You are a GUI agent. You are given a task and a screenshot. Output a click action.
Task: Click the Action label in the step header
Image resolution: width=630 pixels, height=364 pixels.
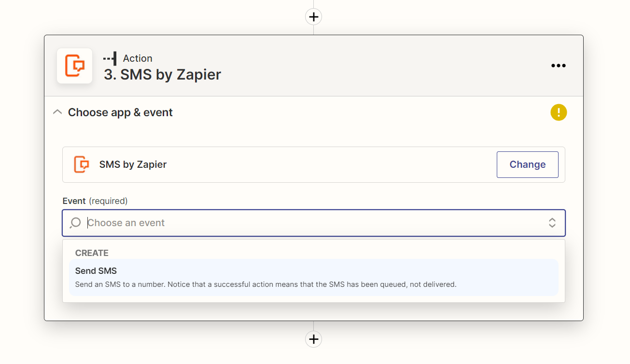(x=138, y=58)
